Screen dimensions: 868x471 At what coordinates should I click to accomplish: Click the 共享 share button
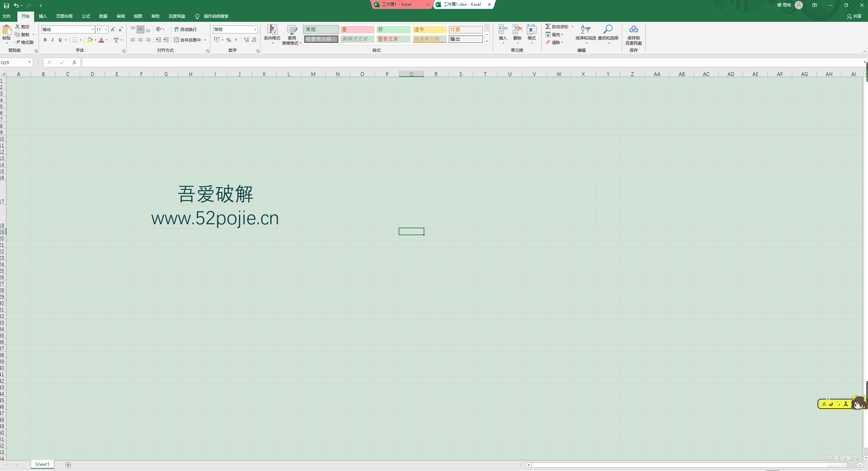point(854,16)
